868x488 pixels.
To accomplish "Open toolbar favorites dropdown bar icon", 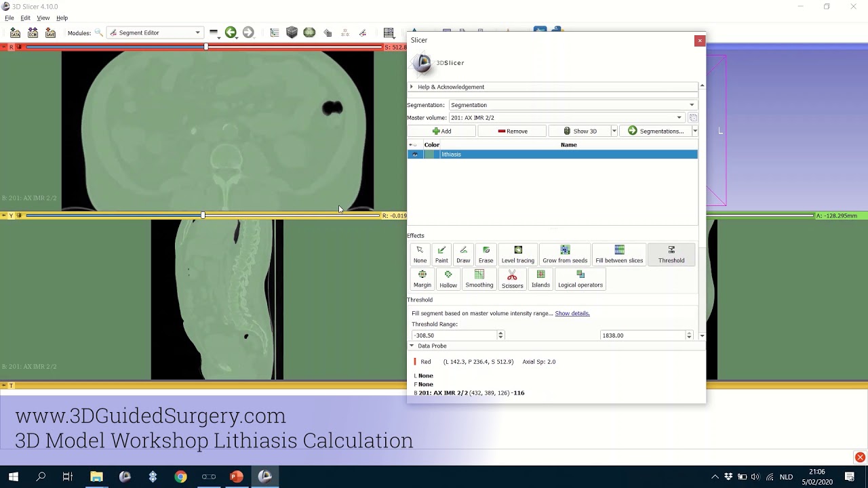I will tap(213, 33).
